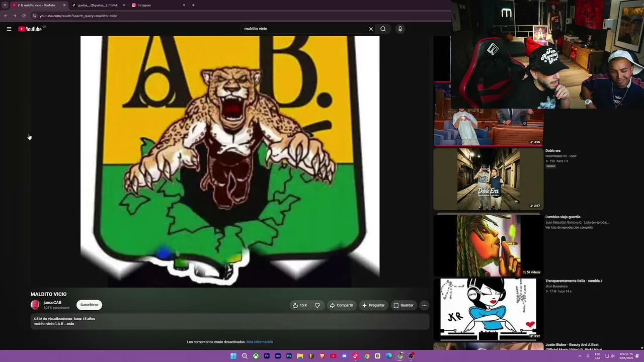Open OBS Studio from taskbar
644x362 pixels.
coord(411,356)
